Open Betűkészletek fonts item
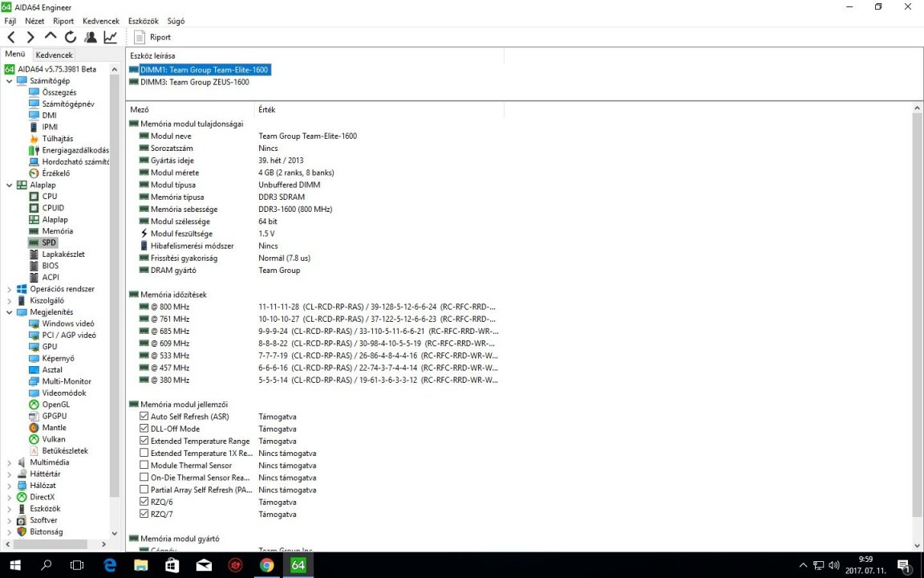 click(x=65, y=450)
